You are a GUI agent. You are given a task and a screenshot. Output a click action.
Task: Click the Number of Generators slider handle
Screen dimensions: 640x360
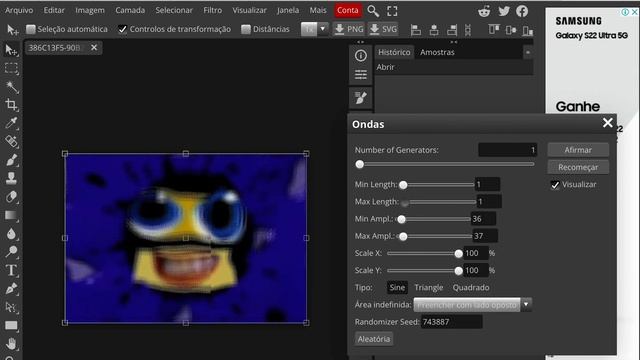(x=360, y=164)
